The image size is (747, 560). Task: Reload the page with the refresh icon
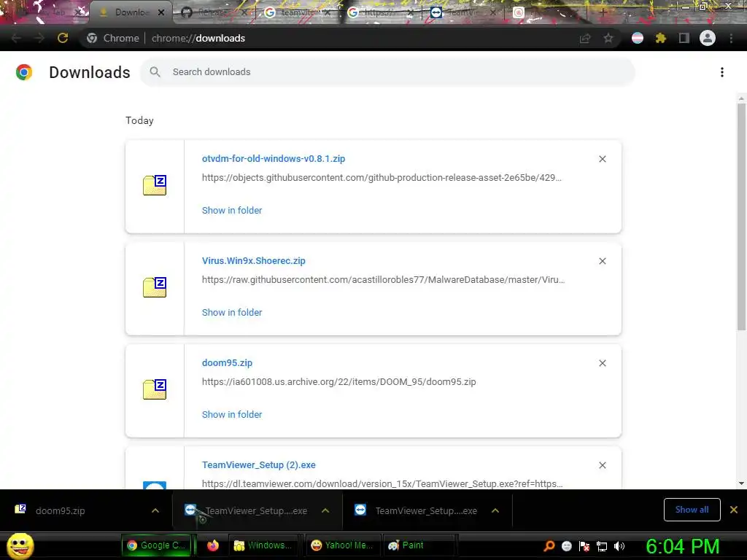point(63,38)
